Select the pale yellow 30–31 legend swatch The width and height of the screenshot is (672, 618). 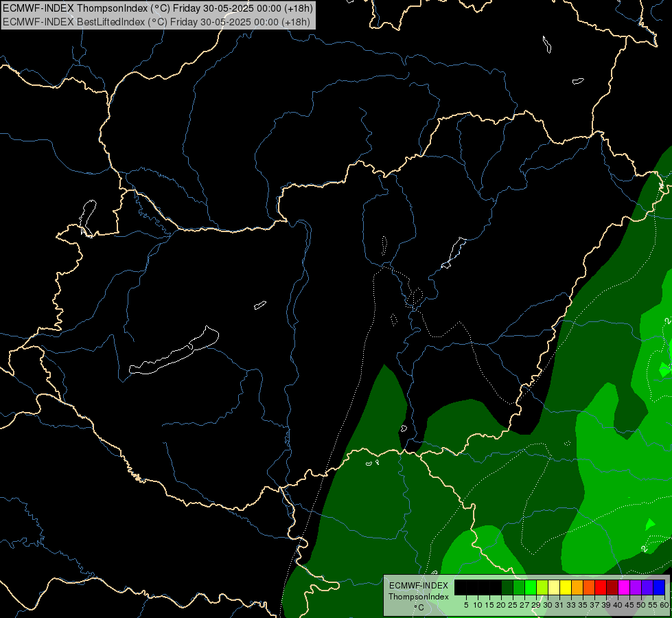pos(554,587)
